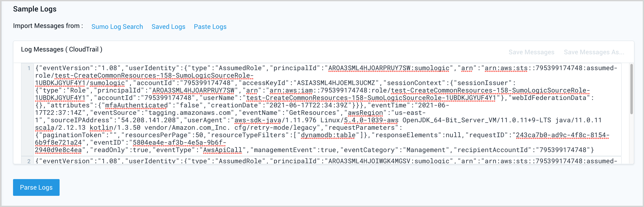Click line number 2 in the gutter
Image resolution: width=644 pixels, height=207 pixels.
click(29, 161)
